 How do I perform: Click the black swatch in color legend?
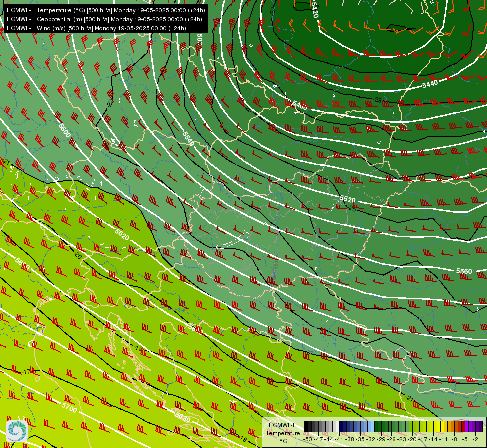[306, 426]
